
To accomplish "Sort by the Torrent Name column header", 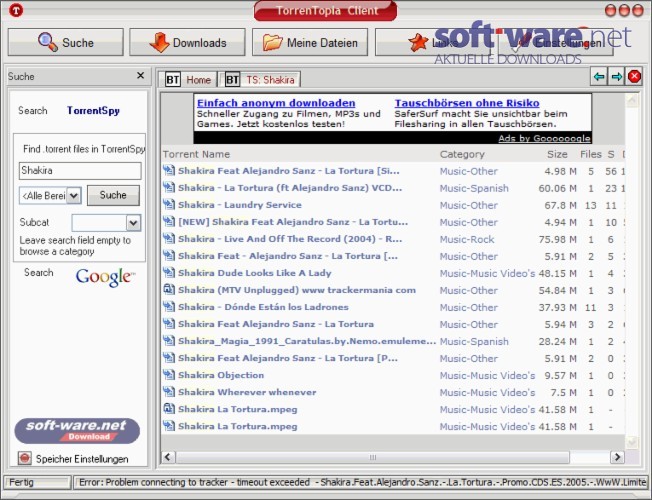I will [196, 154].
